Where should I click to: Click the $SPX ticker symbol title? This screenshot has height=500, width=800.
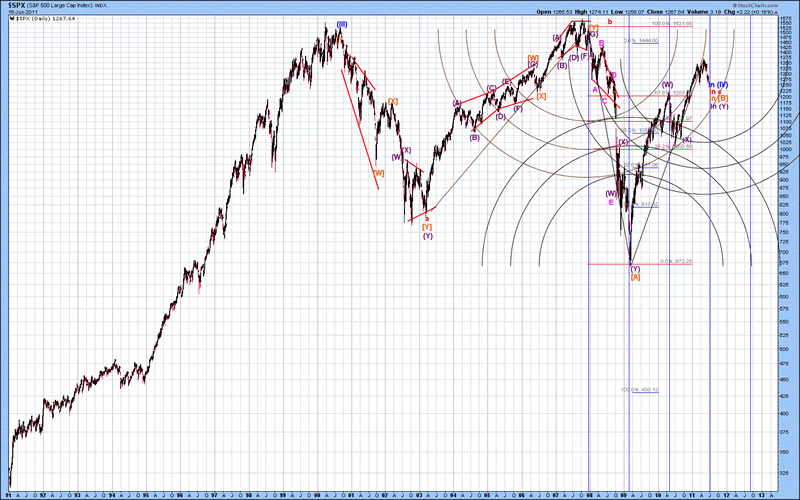pyautogui.click(x=18, y=5)
